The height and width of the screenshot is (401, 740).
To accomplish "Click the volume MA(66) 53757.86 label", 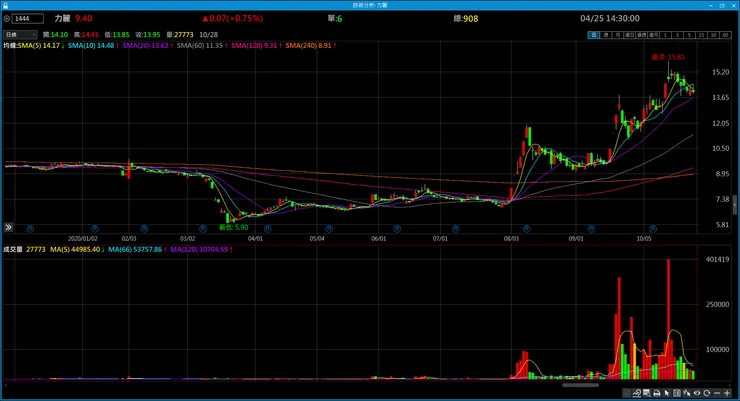I will [x=137, y=249].
